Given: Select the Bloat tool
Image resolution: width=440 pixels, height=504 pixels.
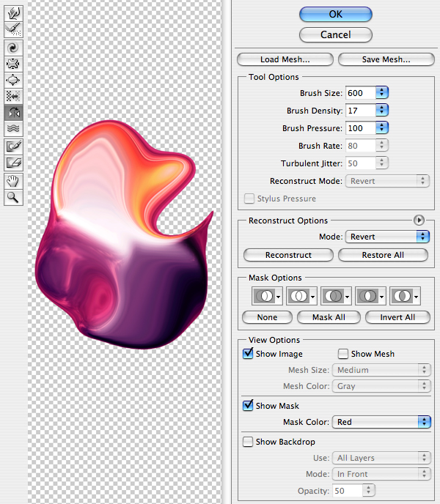Looking at the screenshot, I should point(13,80).
